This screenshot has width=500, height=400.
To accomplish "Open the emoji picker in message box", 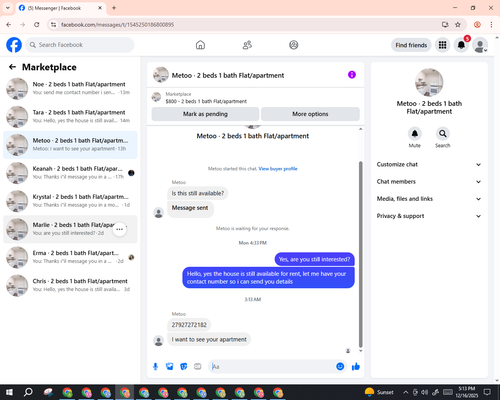I will coord(340,367).
